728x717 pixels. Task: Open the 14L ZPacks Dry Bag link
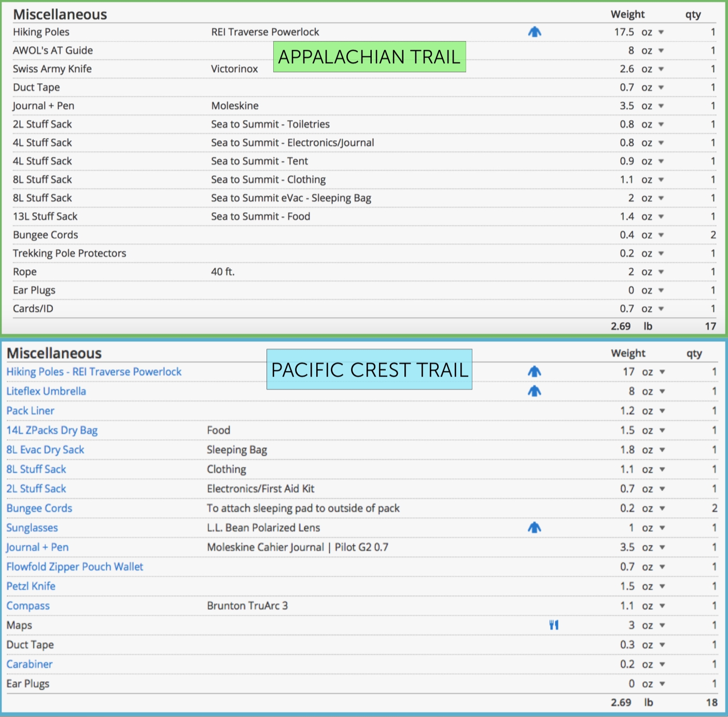(52, 430)
